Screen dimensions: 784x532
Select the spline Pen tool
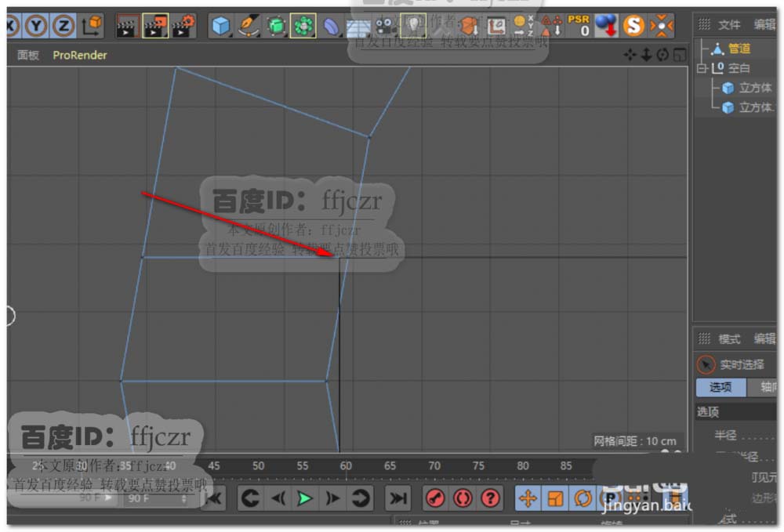pos(248,26)
